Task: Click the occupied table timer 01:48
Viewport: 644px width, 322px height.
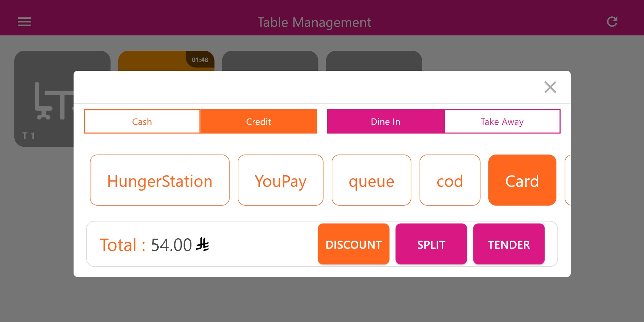Action: (x=200, y=60)
